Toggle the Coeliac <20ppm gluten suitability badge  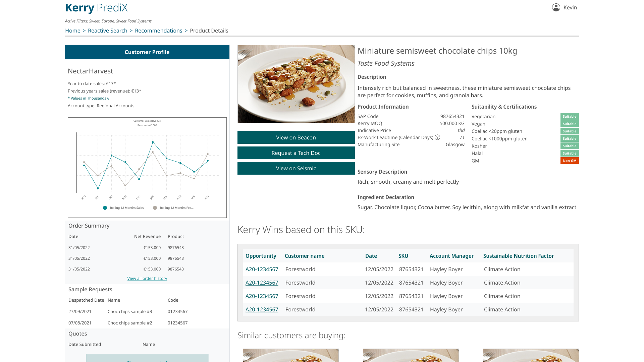click(569, 131)
